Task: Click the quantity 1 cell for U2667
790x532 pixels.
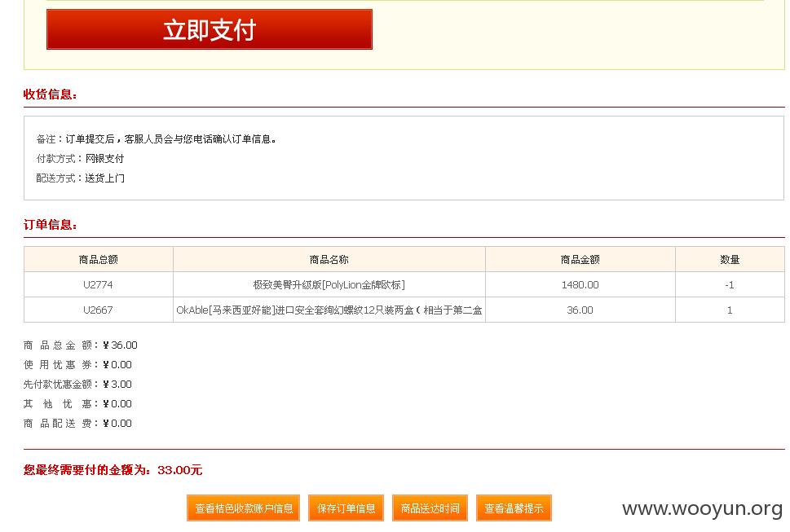Action: click(x=730, y=310)
